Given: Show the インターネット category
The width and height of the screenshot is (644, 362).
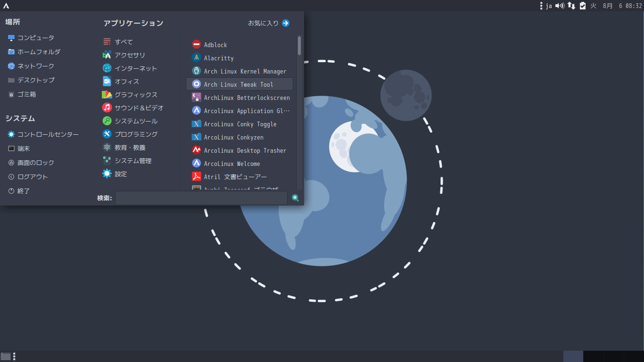Looking at the screenshot, I should click(130, 68).
